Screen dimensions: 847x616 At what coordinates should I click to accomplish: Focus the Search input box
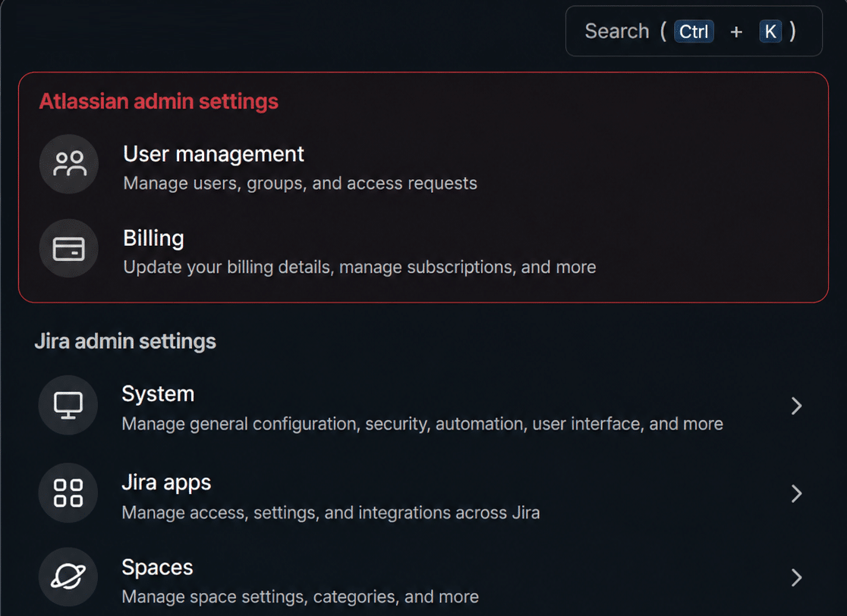click(694, 31)
